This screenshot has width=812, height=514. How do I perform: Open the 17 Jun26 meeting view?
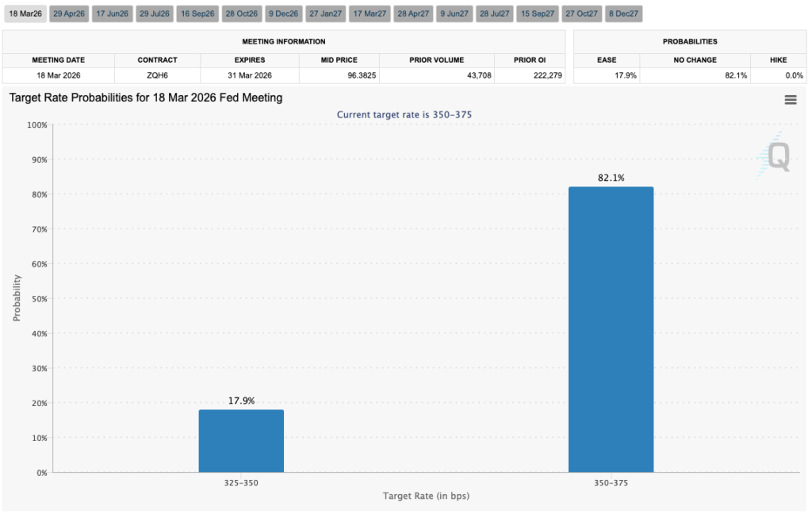112,13
